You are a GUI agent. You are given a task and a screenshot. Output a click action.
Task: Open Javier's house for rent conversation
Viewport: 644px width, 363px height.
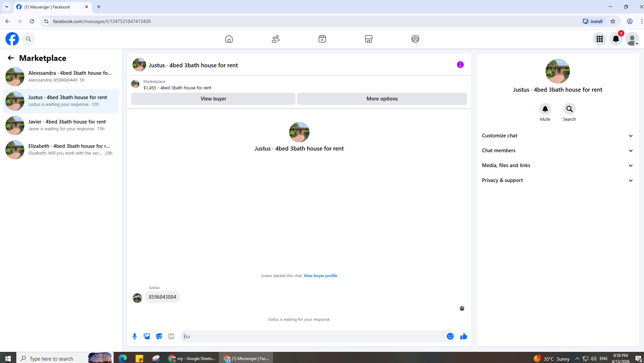[61, 125]
